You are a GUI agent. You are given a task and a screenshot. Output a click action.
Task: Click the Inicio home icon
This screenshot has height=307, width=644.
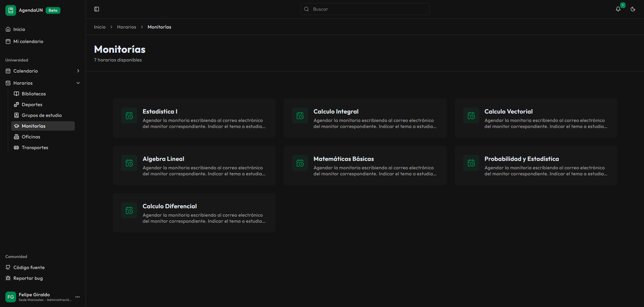(8, 29)
